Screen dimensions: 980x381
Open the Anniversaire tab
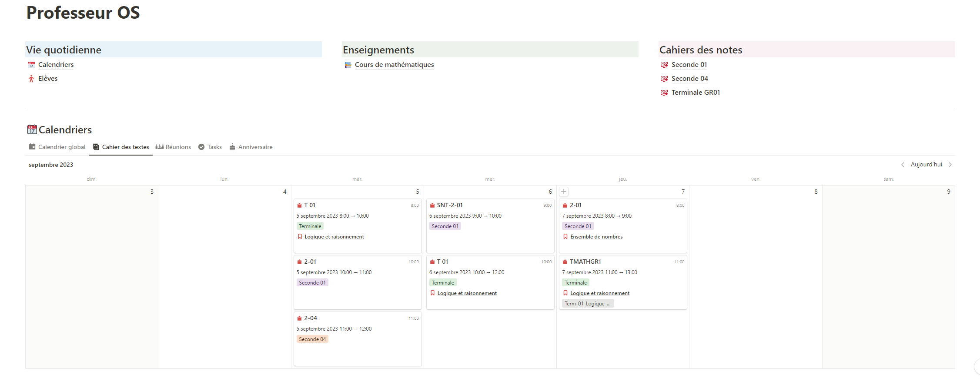tap(251, 147)
